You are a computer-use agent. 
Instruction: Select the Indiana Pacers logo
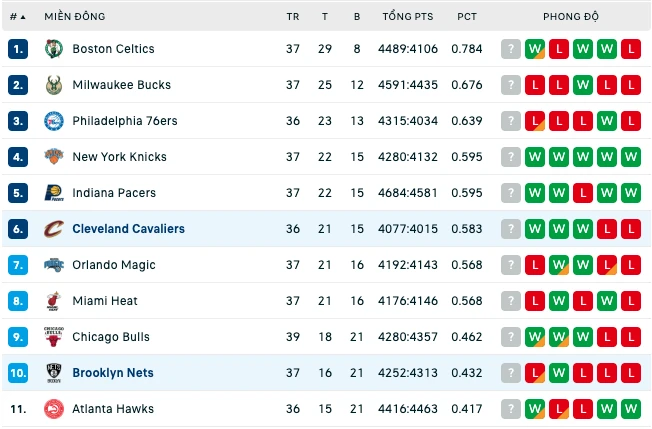pos(54,193)
